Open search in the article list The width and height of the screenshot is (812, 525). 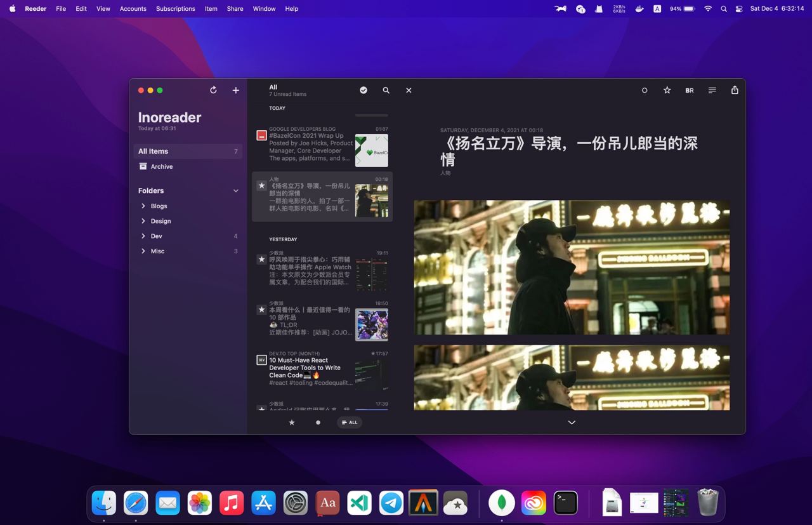pyautogui.click(x=386, y=90)
